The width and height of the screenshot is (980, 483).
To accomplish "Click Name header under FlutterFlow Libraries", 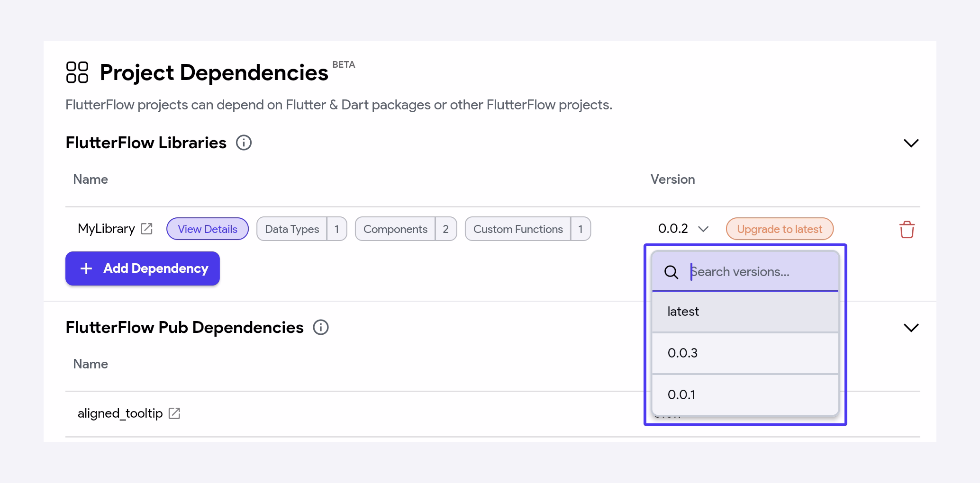I will click(x=91, y=179).
